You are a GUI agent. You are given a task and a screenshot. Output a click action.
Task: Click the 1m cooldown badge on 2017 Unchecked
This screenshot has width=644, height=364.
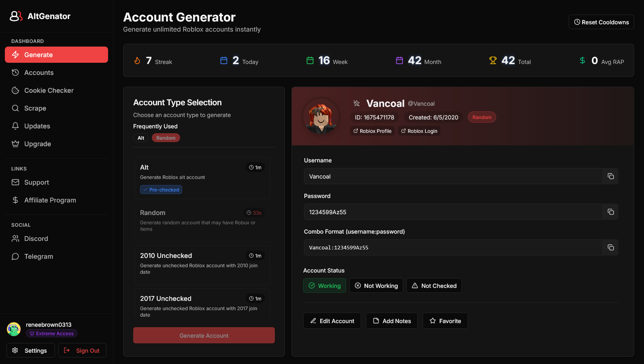tap(255, 298)
